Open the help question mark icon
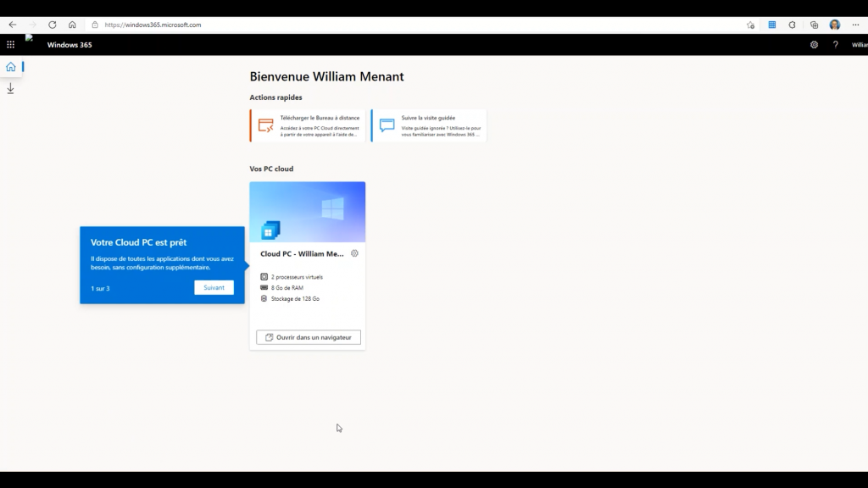 coord(835,45)
